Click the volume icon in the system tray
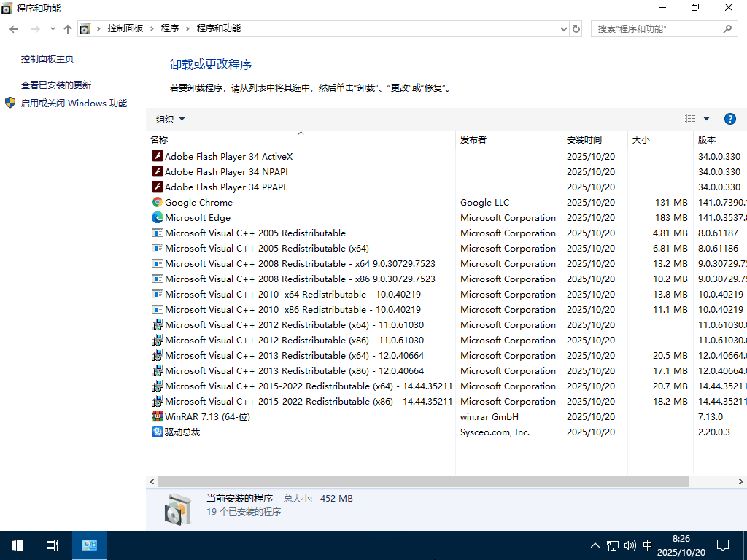 [x=630, y=545]
